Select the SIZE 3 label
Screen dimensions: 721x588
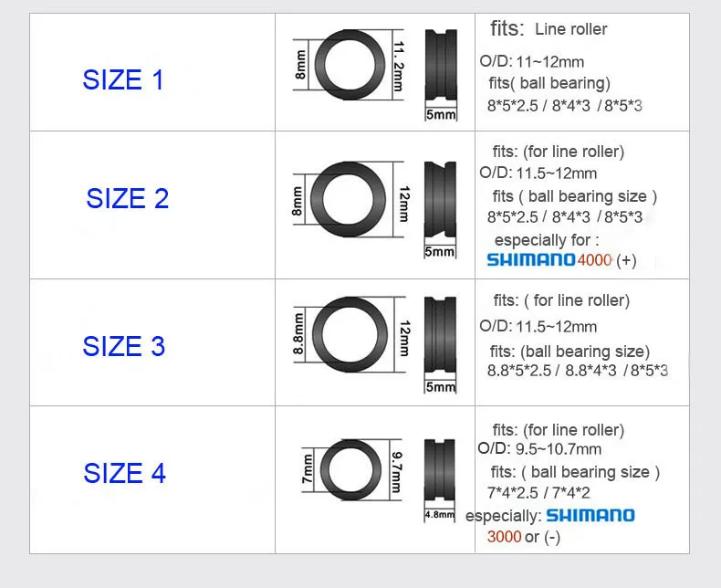[x=123, y=347]
